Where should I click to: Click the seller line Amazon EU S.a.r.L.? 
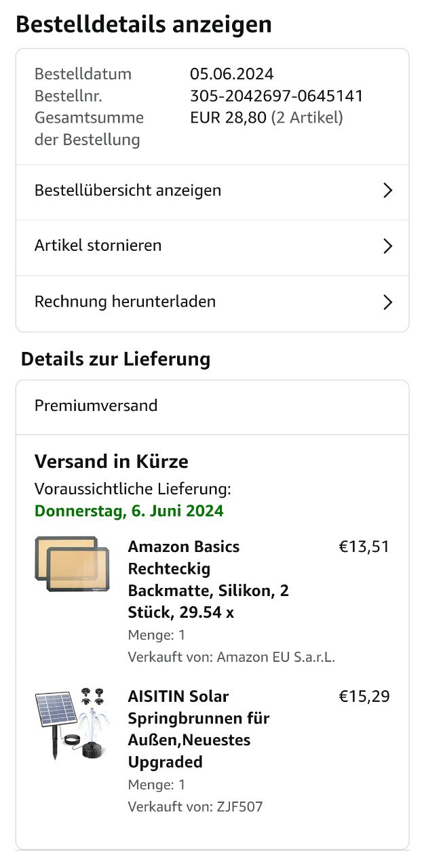tap(231, 657)
